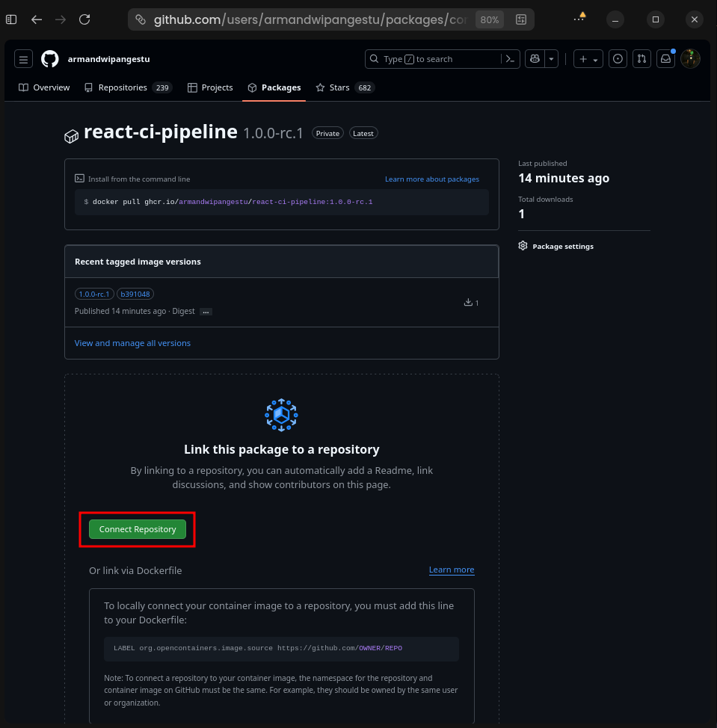717x728 pixels.
Task: Open Copilot chat from the header
Action: click(x=534, y=58)
